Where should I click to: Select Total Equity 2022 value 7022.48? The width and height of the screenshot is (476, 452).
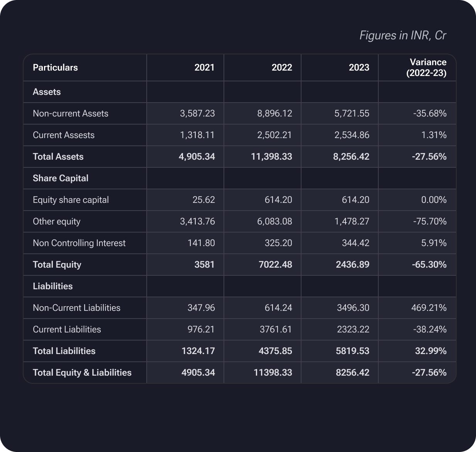click(x=275, y=265)
